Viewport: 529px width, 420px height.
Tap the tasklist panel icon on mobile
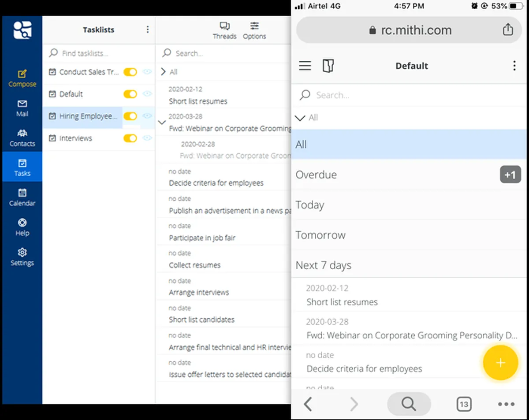[328, 66]
